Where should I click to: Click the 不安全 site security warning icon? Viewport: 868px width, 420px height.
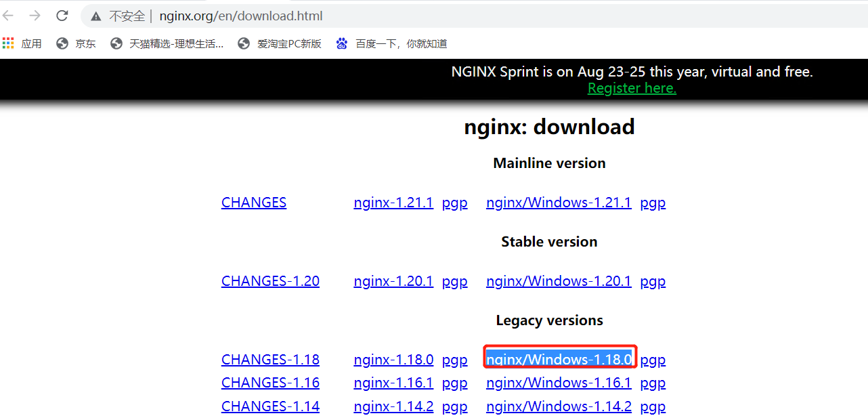point(97,16)
